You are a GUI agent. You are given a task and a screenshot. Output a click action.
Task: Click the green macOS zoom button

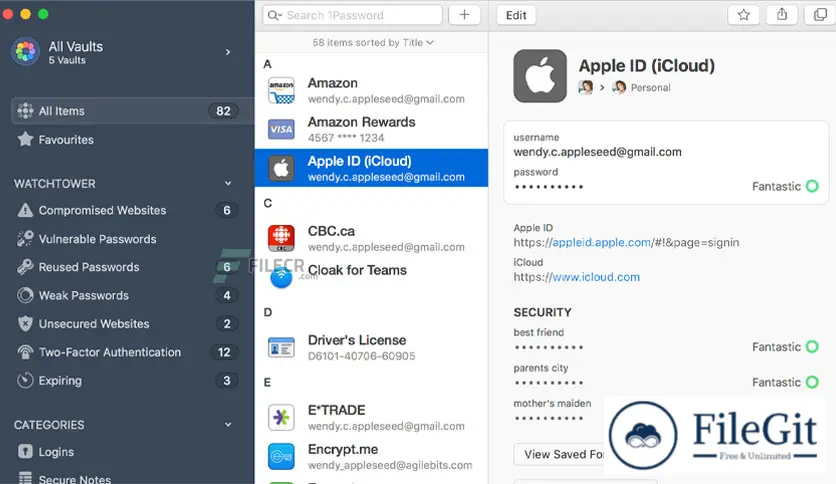(43, 14)
